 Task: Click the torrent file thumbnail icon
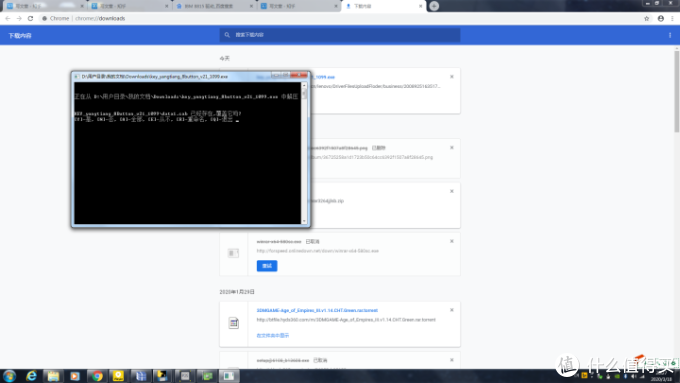pos(233,323)
